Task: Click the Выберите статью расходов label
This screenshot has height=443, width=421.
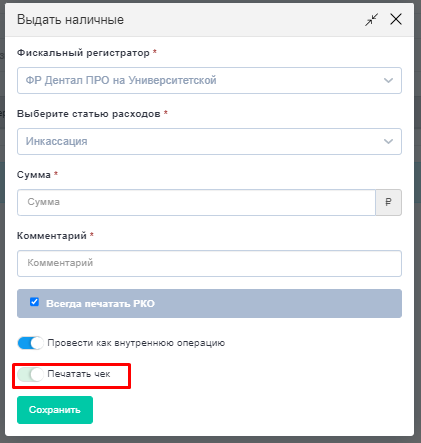Action: pyautogui.click(x=89, y=114)
